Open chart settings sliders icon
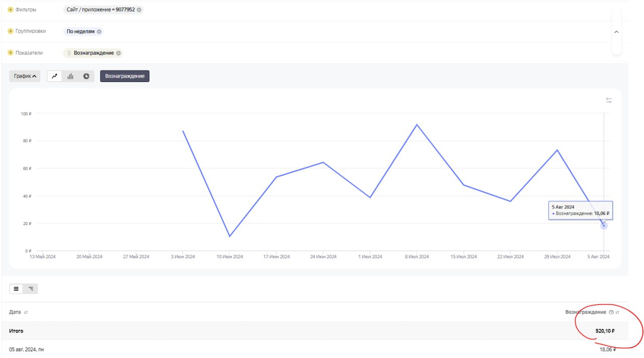This screenshot has height=358, width=644. tap(609, 101)
